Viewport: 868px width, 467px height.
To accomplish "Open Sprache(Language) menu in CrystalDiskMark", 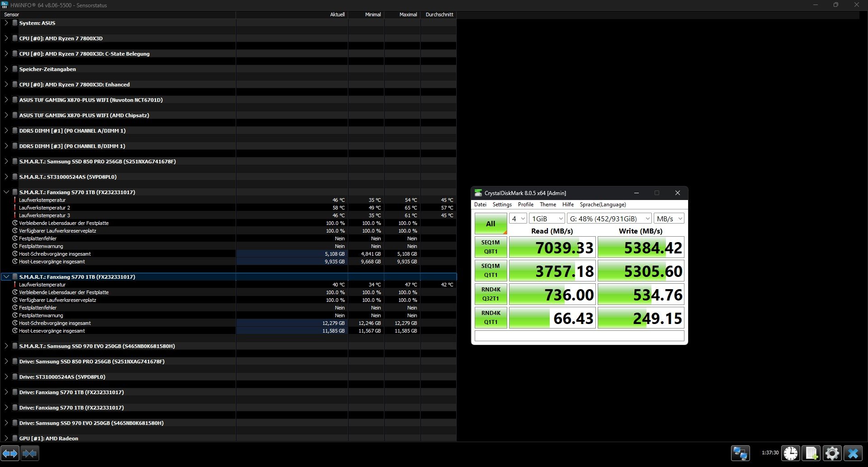I will click(603, 205).
